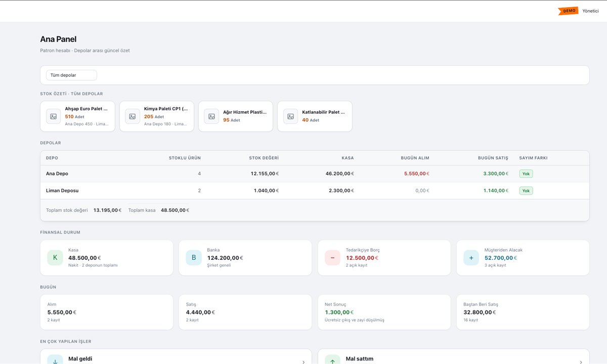Click the BUGÜN ALIM column header
607x364 pixels.
[x=415, y=158]
